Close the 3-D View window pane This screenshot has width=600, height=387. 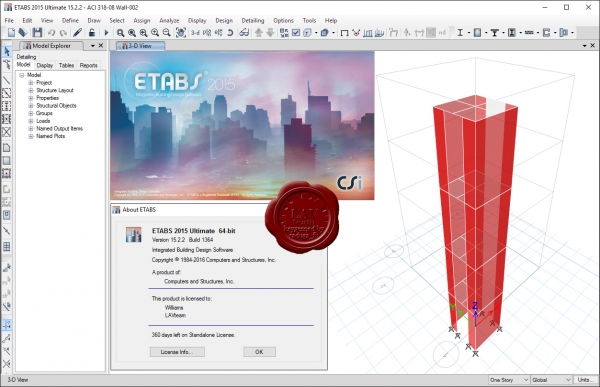coord(592,46)
